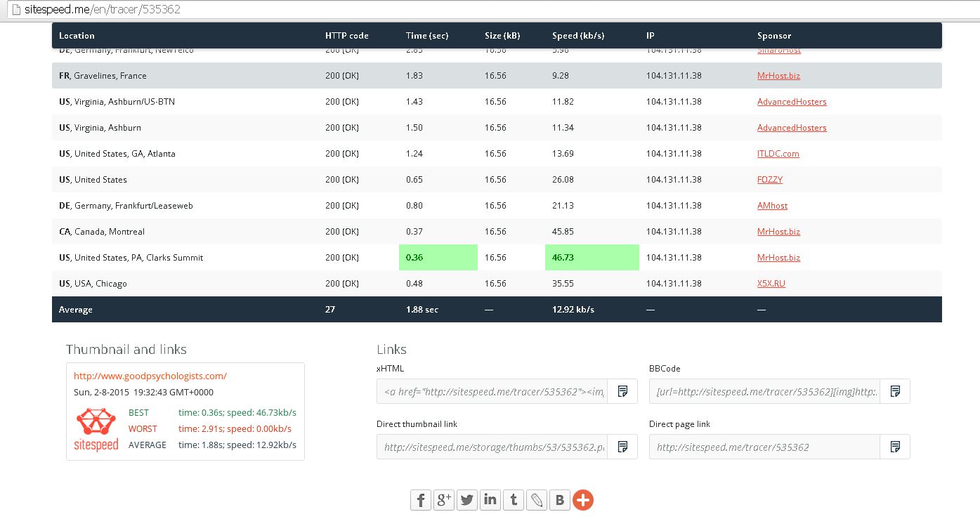
Task: Share the result on Google+
Action: [444, 500]
